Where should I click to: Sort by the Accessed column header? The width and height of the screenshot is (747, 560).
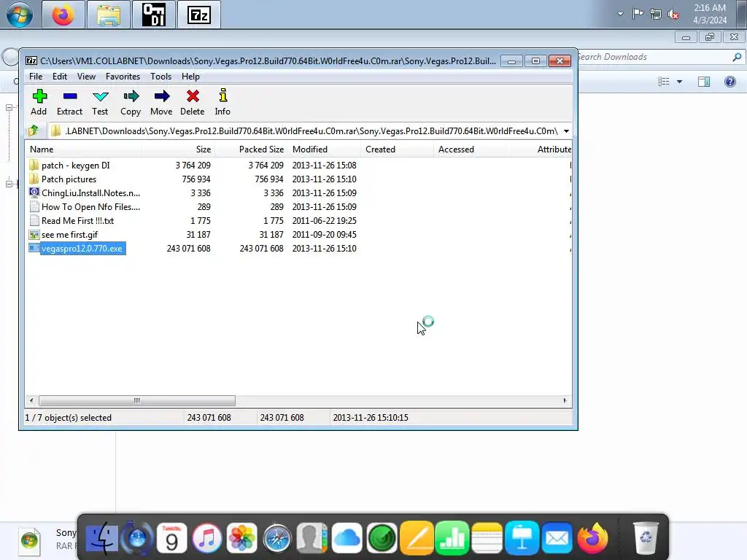coord(470,149)
